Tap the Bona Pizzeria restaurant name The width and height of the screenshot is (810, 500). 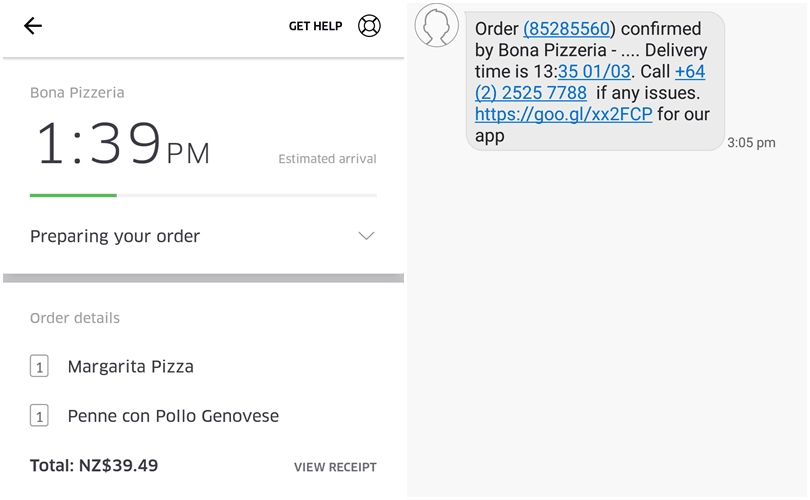[77, 92]
